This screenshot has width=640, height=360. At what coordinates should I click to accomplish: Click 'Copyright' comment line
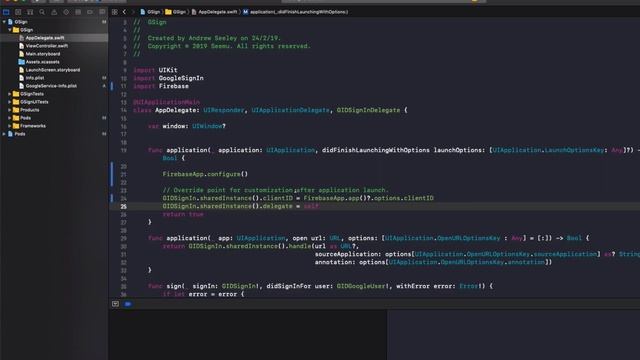click(222, 46)
